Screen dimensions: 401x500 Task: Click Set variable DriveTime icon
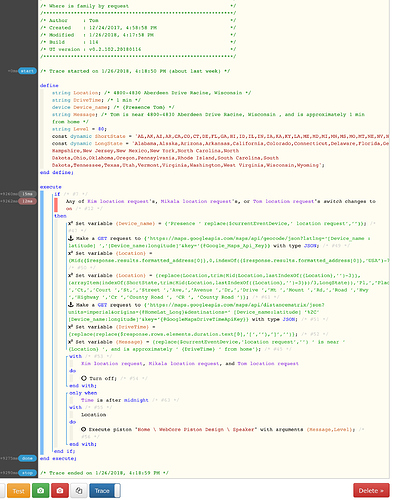(71, 327)
